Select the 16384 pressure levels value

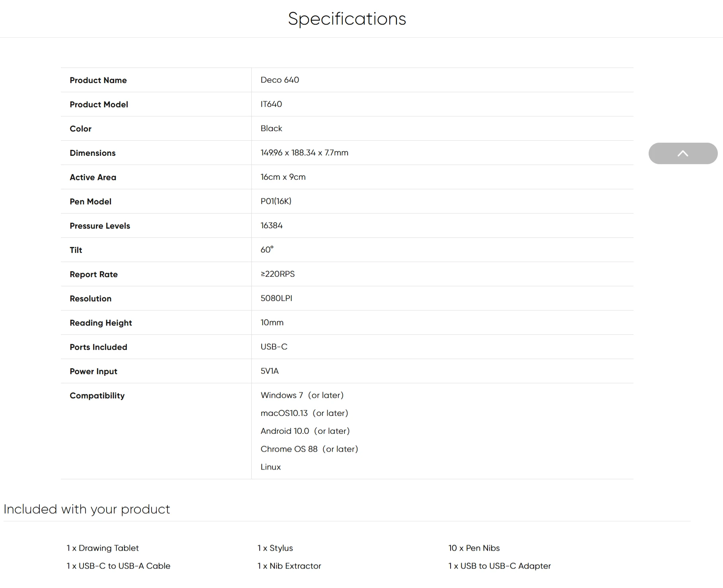click(272, 225)
